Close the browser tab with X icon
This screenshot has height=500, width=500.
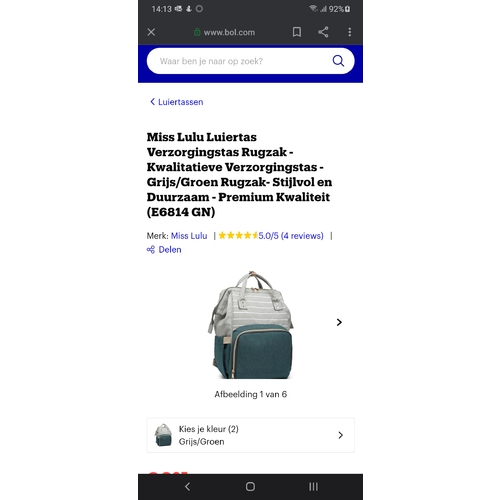[151, 32]
